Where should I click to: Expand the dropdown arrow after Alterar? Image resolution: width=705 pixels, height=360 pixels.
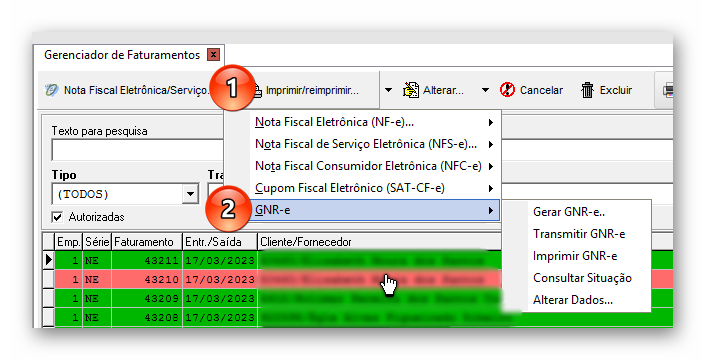(x=486, y=90)
